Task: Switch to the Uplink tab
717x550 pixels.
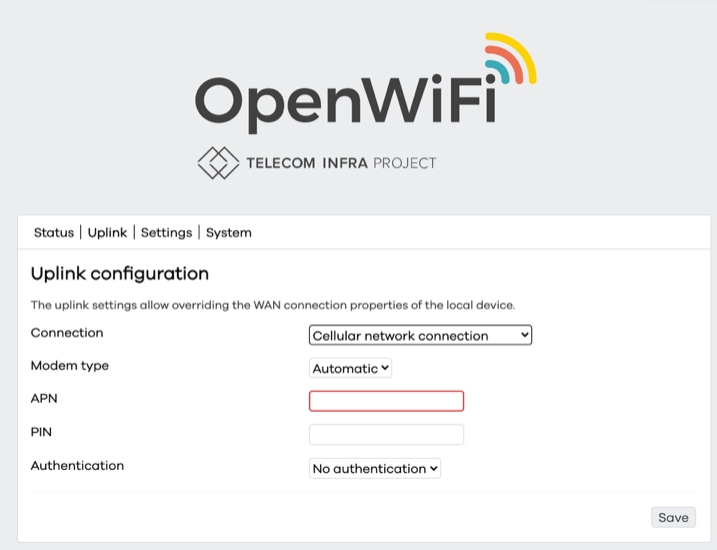Action: click(x=107, y=232)
